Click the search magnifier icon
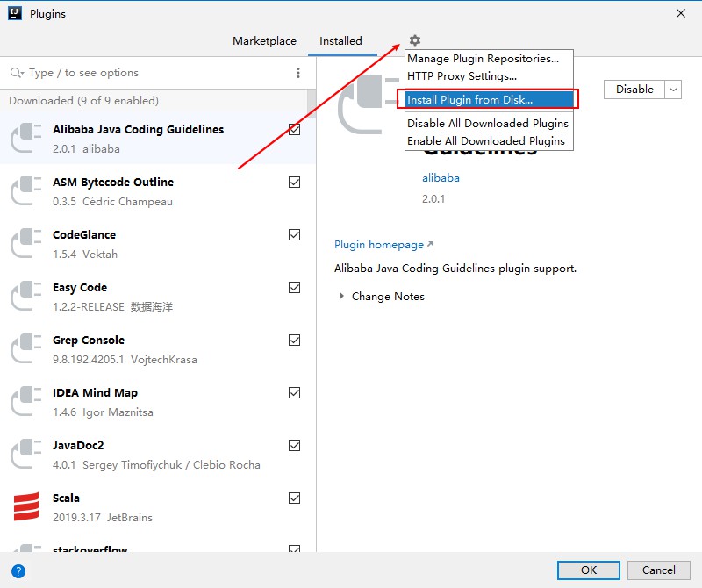This screenshot has height=588, width=702. (x=17, y=73)
